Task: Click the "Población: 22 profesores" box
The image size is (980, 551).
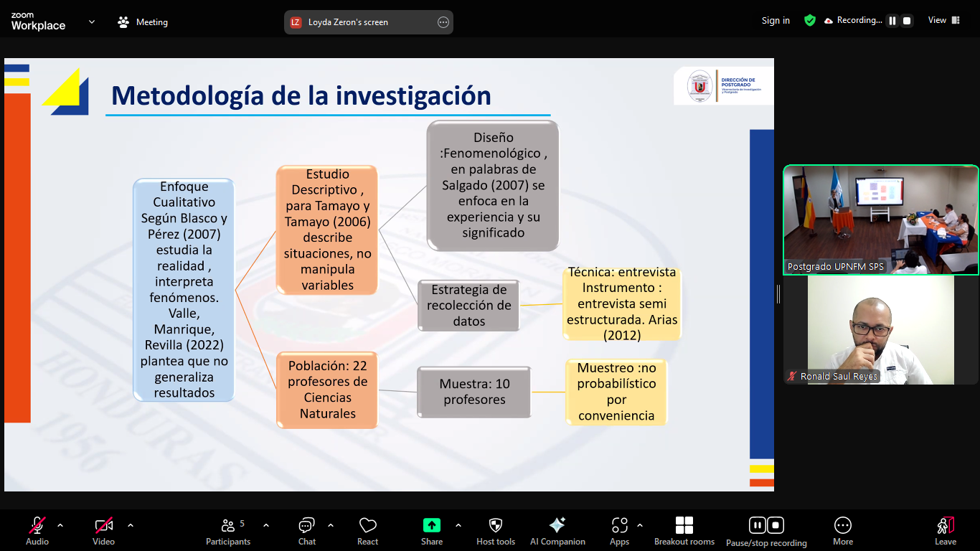Action: 327,390
